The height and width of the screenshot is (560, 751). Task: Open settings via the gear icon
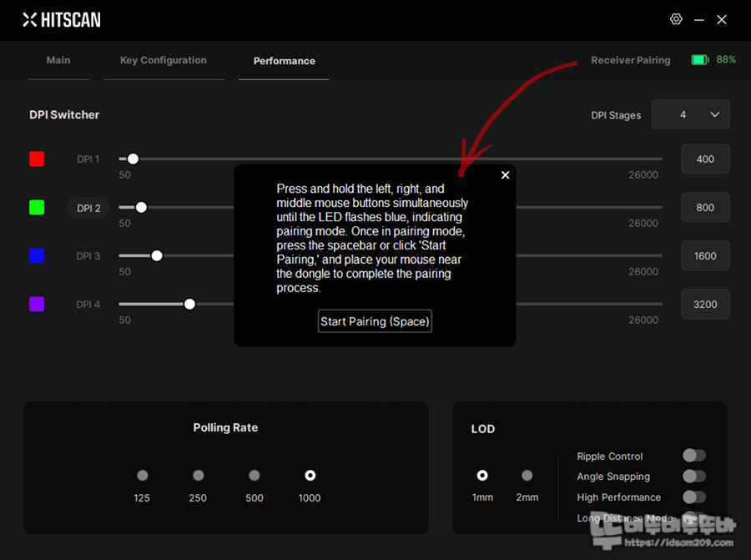click(676, 19)
